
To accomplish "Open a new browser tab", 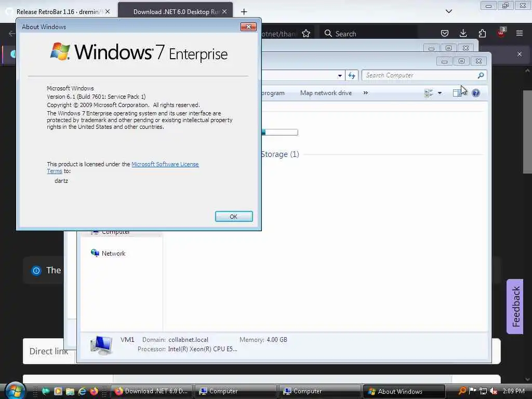I will pos(244,12).
